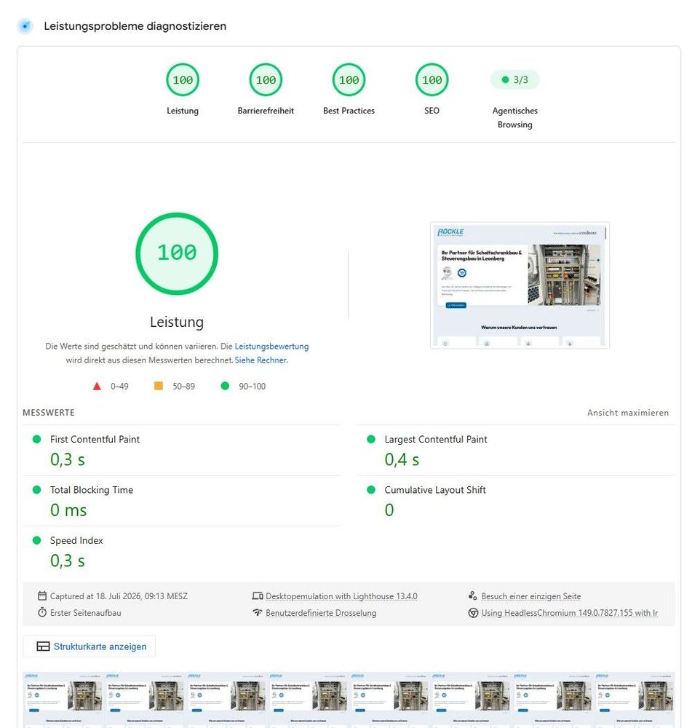Screen dimensions: 700x728
Task: Open the Leistungsbewertung link
Action: pyautogui.click(x=271, y=347)
